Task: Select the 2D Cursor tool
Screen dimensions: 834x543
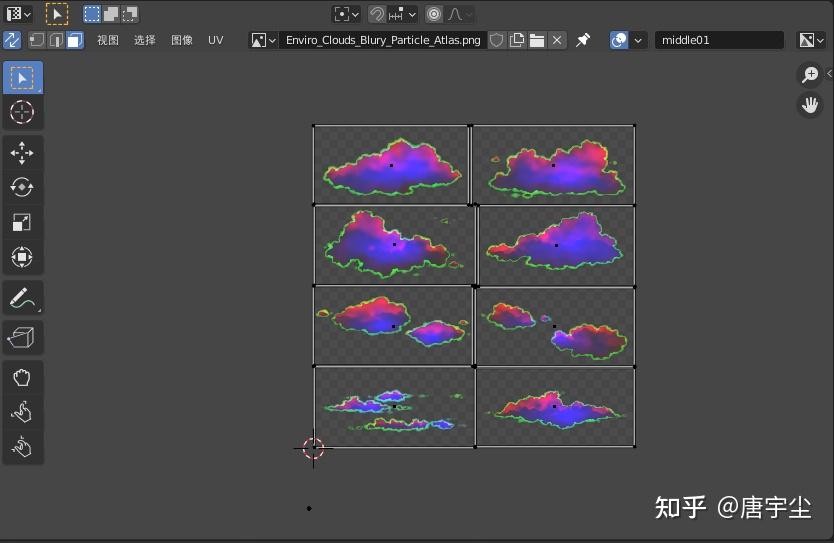Action: (x=22, y=112)
